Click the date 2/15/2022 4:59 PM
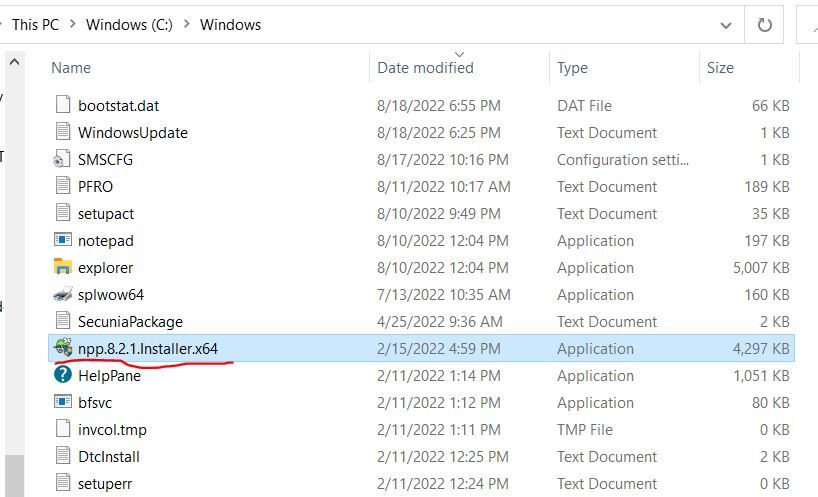 pyautogui.click(x=439, y=348)
